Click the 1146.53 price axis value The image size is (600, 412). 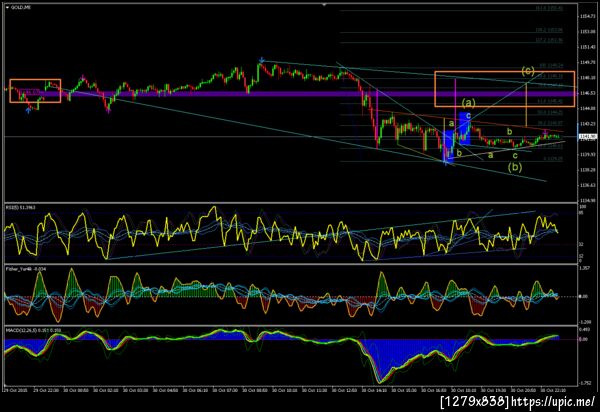pos(587,93)
